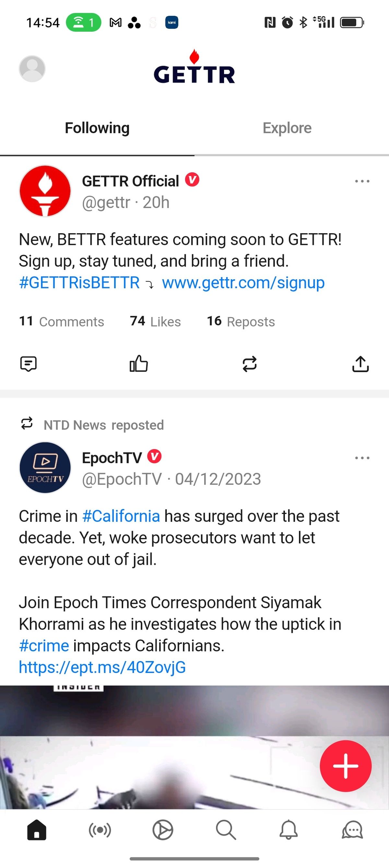Switch to the Explore tab

tap(287, 128)
